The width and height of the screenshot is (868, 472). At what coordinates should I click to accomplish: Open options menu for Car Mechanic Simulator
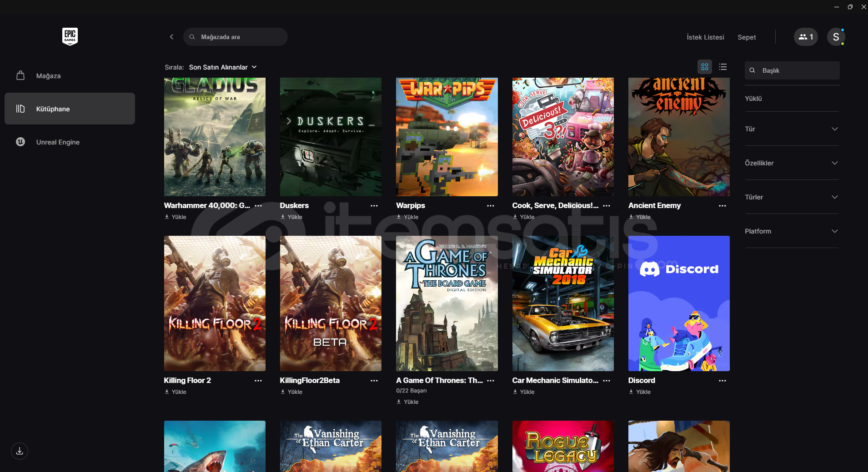tap(607, 381)
